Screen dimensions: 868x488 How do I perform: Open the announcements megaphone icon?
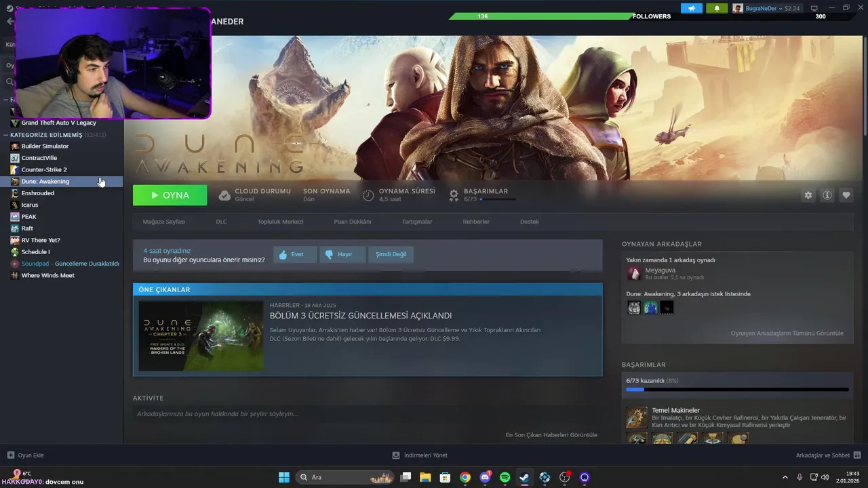click(691, 8)
